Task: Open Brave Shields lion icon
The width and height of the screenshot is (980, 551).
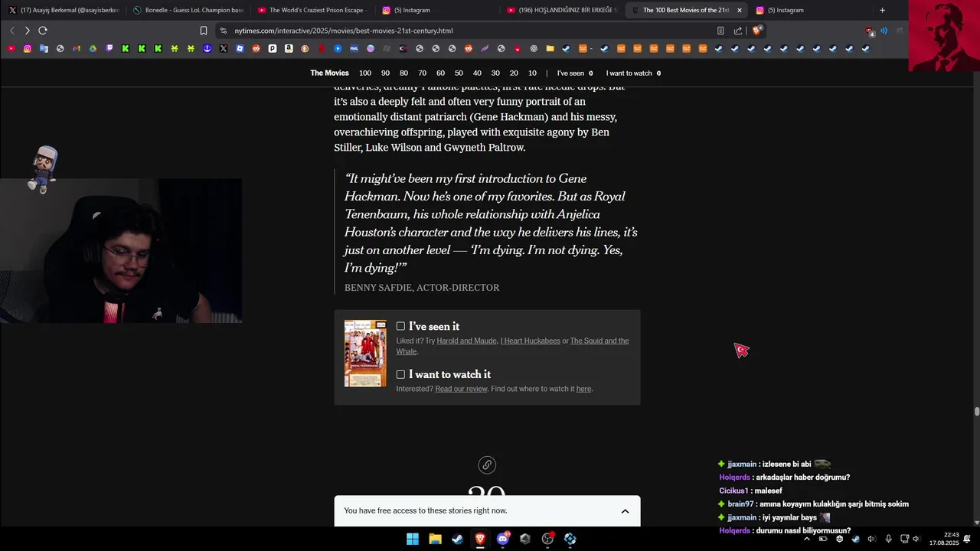Action: click(756, 31)
